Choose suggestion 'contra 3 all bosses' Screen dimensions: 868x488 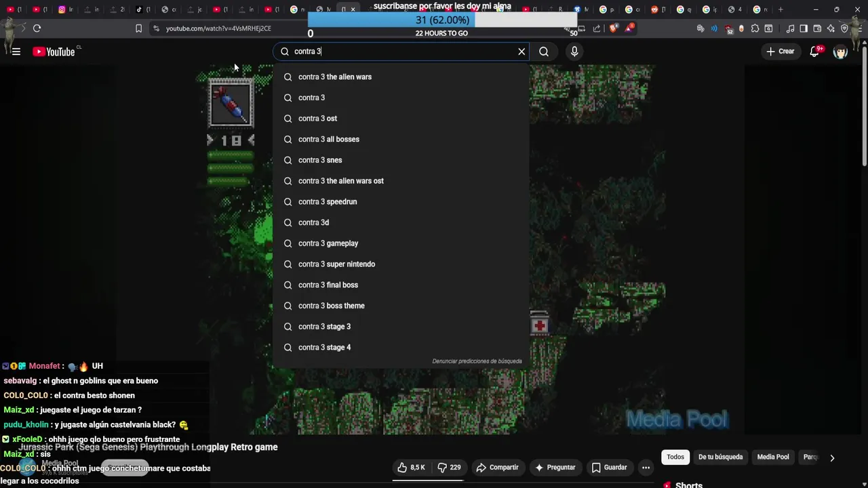coord(401,139)
